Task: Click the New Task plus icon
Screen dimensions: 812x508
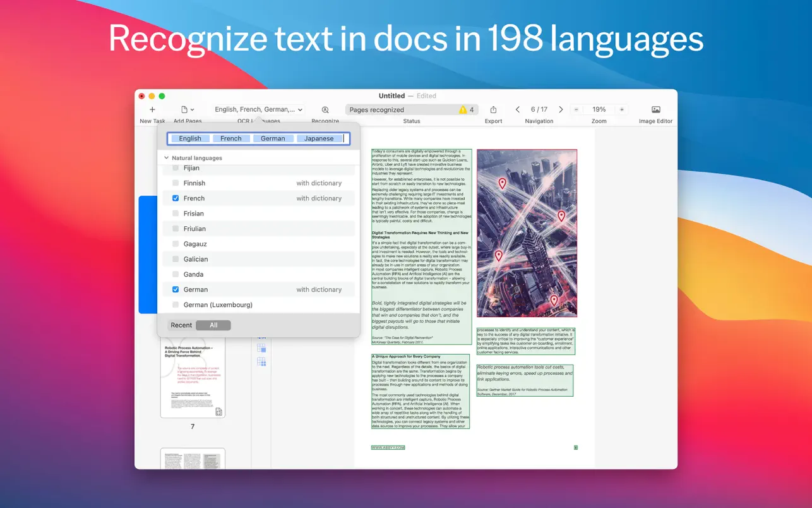Action: [152, 109]
